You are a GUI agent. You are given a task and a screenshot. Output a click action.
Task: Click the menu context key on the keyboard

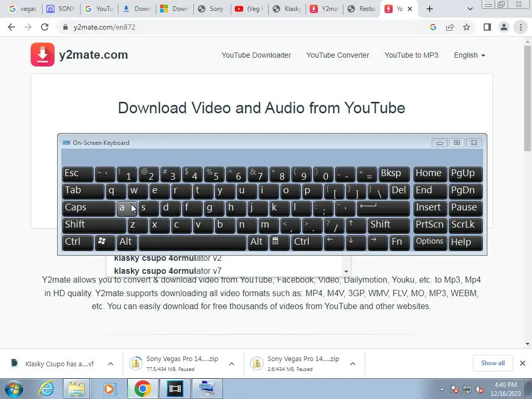click(279, 243)
